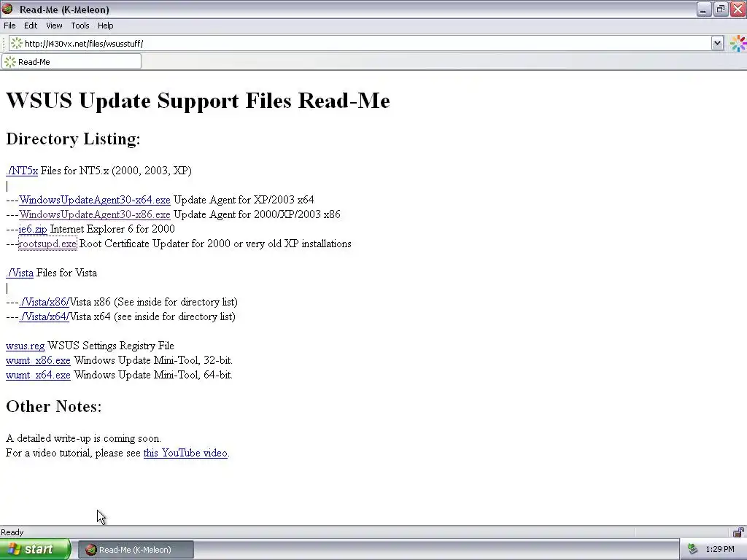
Task: Open the ./Vista/x64/ folder link
Action: click(44, 316)
